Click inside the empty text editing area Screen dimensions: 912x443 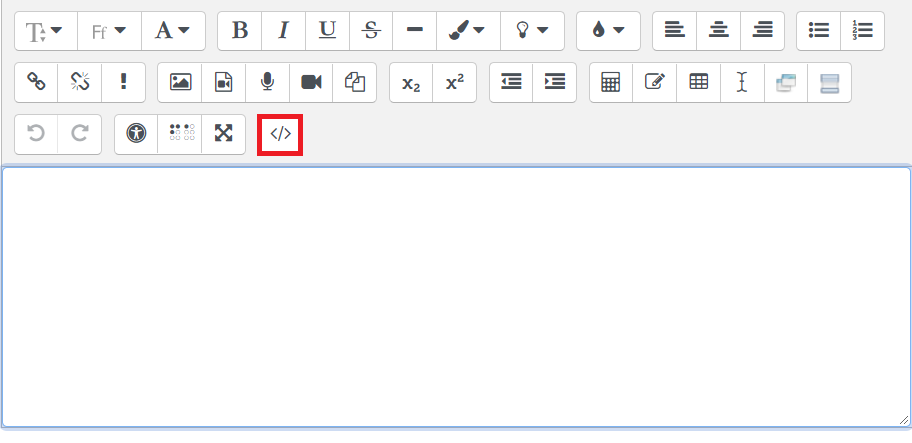click(455, 295)
